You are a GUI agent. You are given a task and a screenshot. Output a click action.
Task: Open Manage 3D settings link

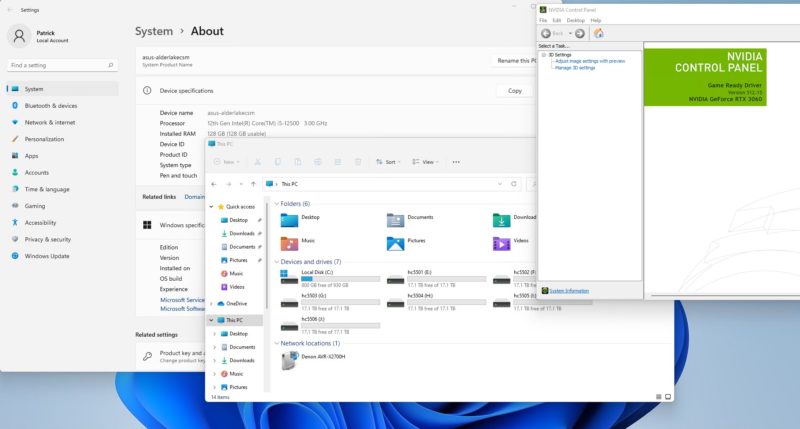click(575, 68)
